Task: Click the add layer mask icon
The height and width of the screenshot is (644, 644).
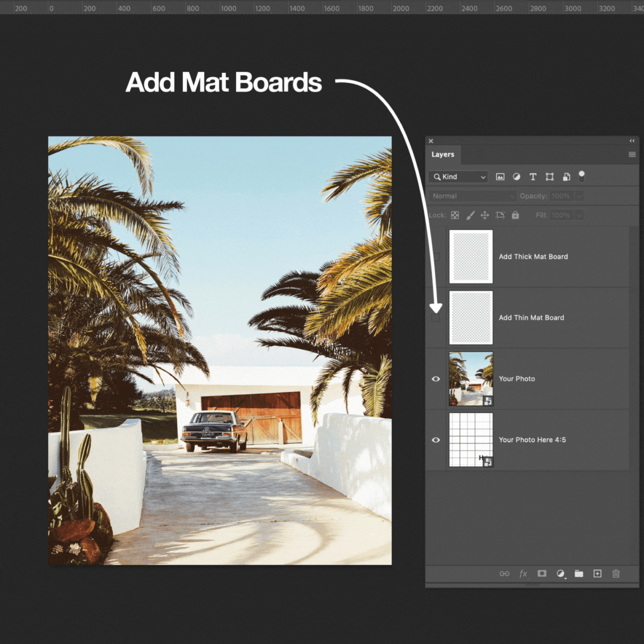Action: (542, 574)
